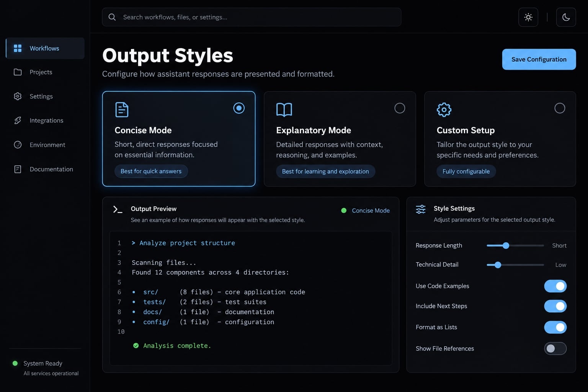Click the Custom Setup gear icon
Viewport: 588px width, 392px height.
pos(444,109)
